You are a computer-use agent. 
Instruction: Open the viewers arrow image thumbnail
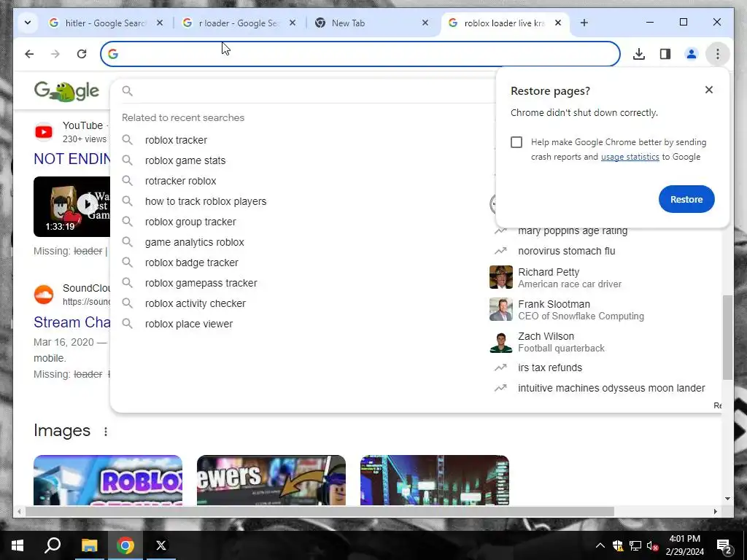271,480
